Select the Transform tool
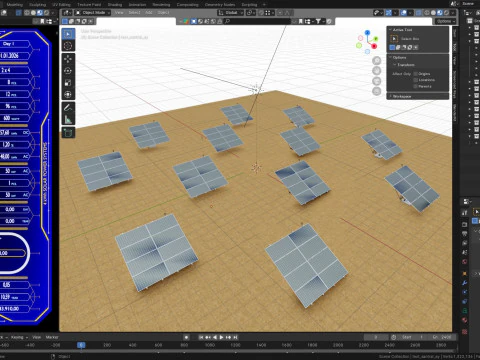Image resolution: width=480 pixels, height=360 pixels. pos(68,95)
